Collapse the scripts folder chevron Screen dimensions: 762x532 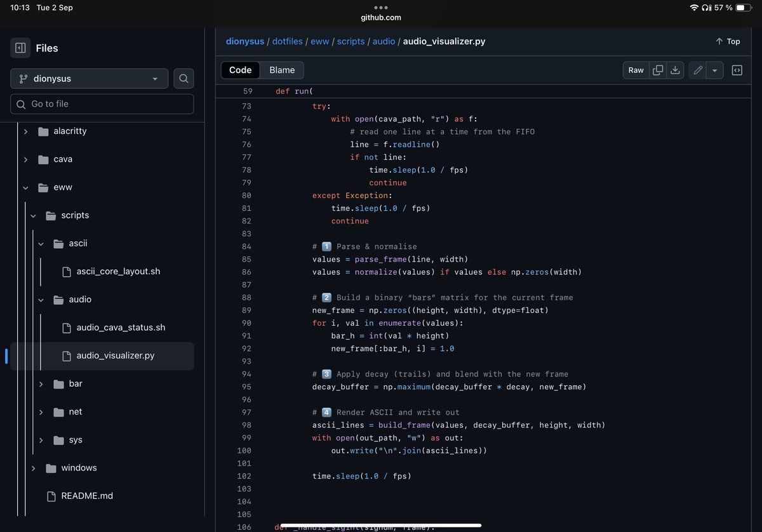click(33, 216)
